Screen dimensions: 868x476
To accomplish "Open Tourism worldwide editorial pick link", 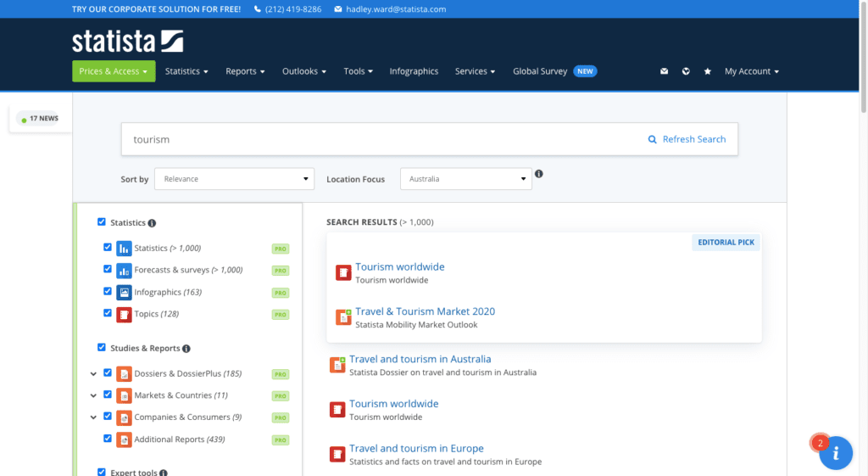I will coord(400,267).
